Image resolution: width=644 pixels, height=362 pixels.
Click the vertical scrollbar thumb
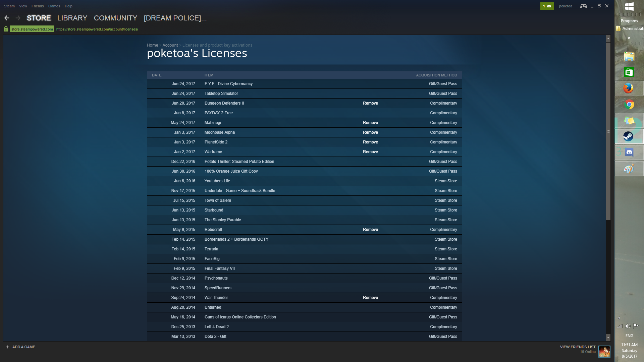(608, 131)
